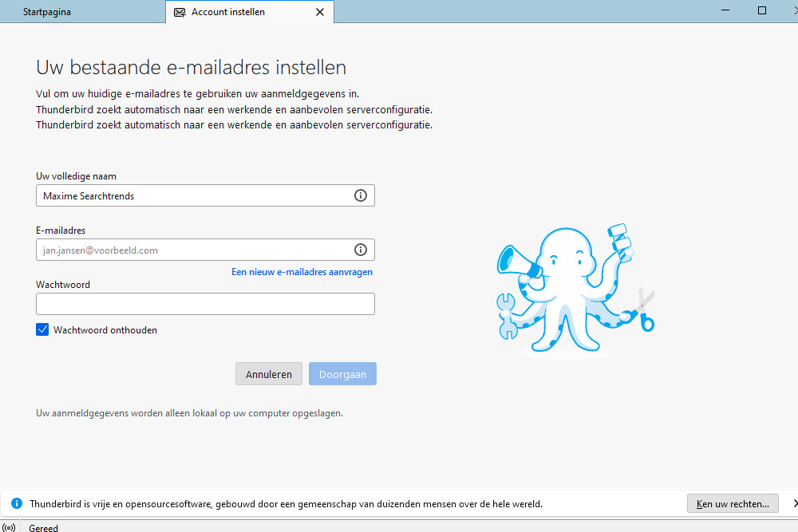Minimize the Thunderbird window
The image size is (798, 532).
[x=725, y=10]
